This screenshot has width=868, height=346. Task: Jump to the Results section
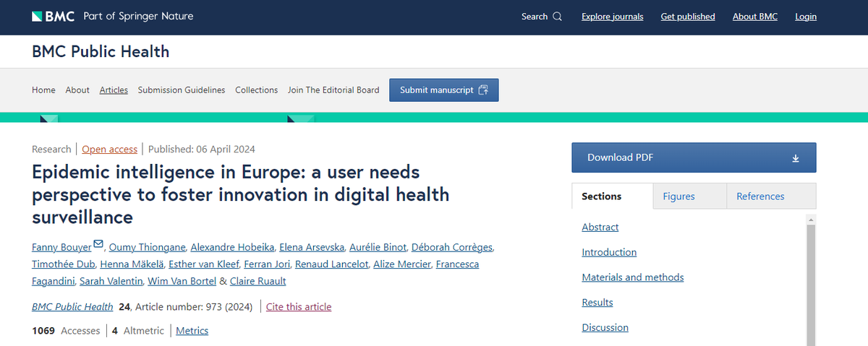coord(597,303)
